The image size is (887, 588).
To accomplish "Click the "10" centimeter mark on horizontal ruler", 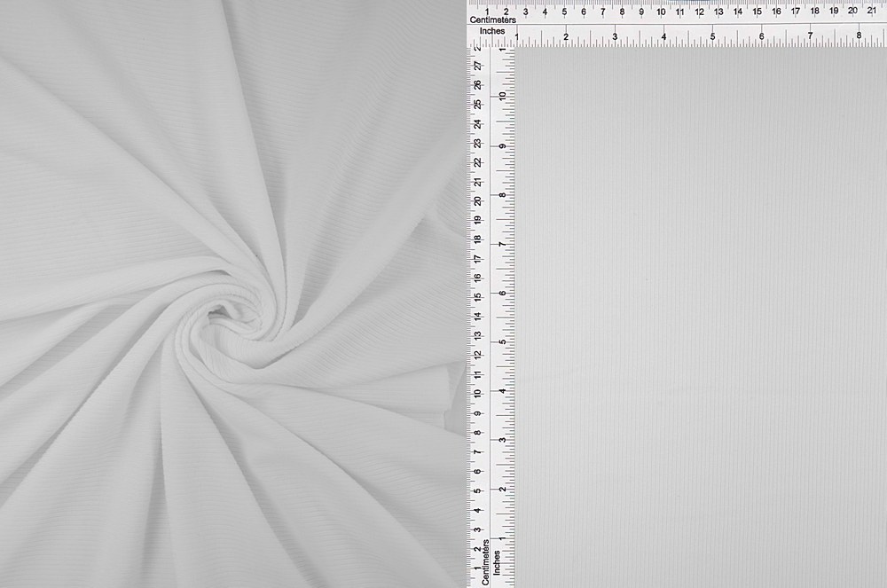I will pos(660,12).
